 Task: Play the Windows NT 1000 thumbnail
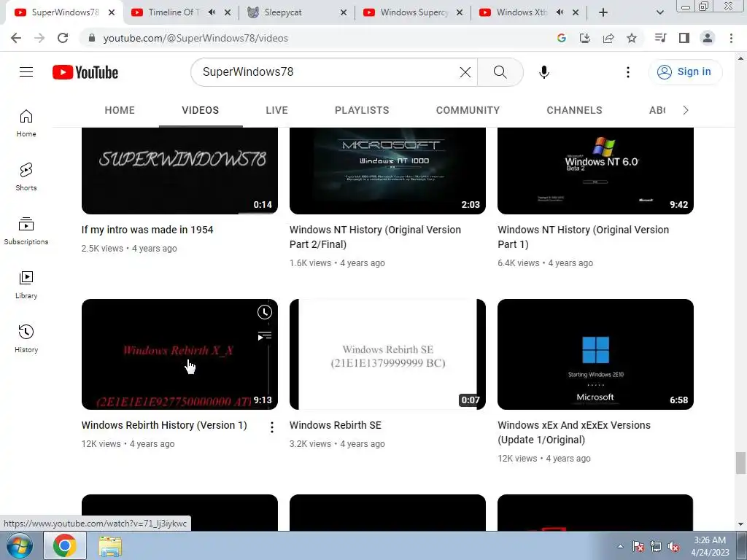coord(388,171)
